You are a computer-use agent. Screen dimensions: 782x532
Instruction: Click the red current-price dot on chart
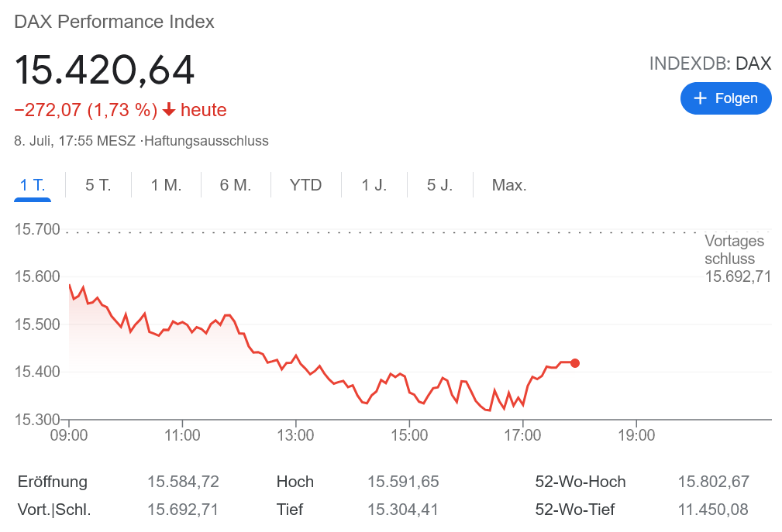(x=575, y=363)
